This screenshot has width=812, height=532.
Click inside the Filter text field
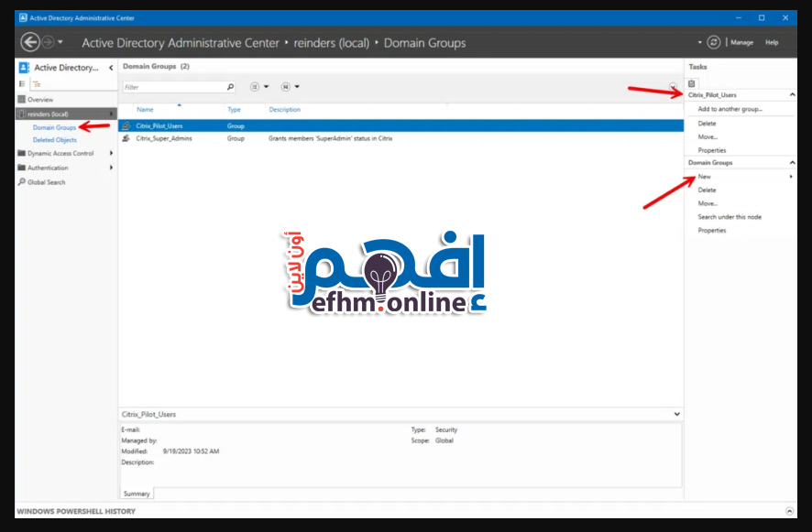point(172,87)
